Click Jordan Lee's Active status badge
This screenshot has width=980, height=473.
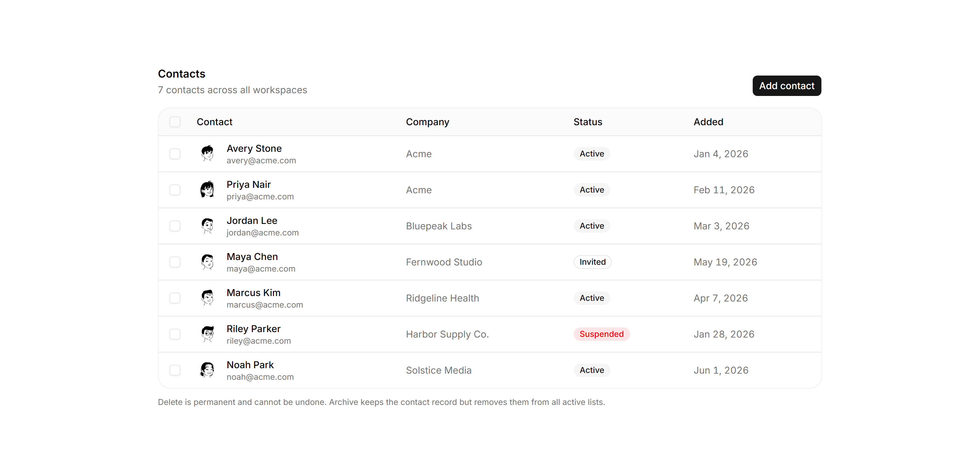pos(592,226)
